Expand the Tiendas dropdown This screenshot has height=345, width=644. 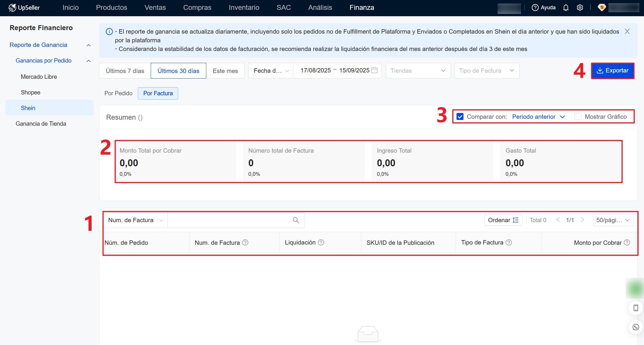coord(418,71)
